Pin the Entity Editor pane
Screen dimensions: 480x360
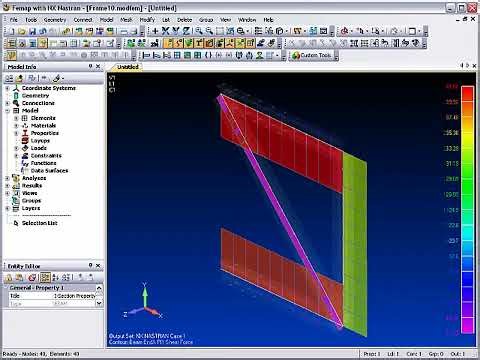pyautogui.click(x=90, y=266)
